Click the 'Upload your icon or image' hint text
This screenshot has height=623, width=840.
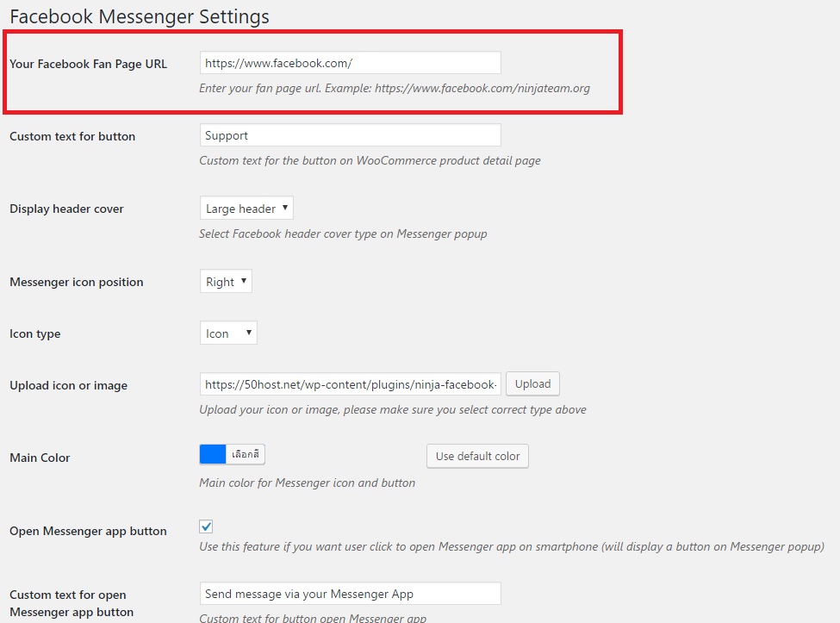393,410
